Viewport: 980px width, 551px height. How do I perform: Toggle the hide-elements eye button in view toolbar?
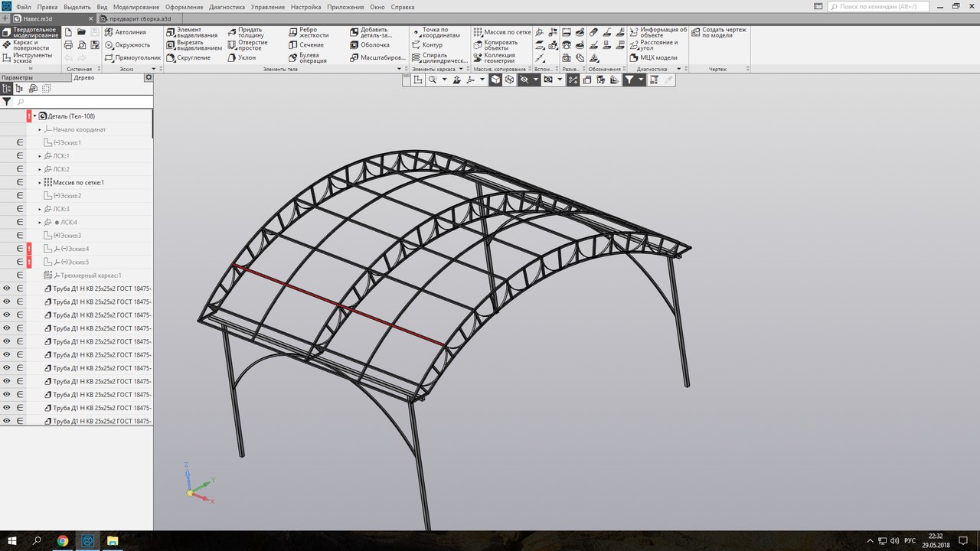pos(524,79)
